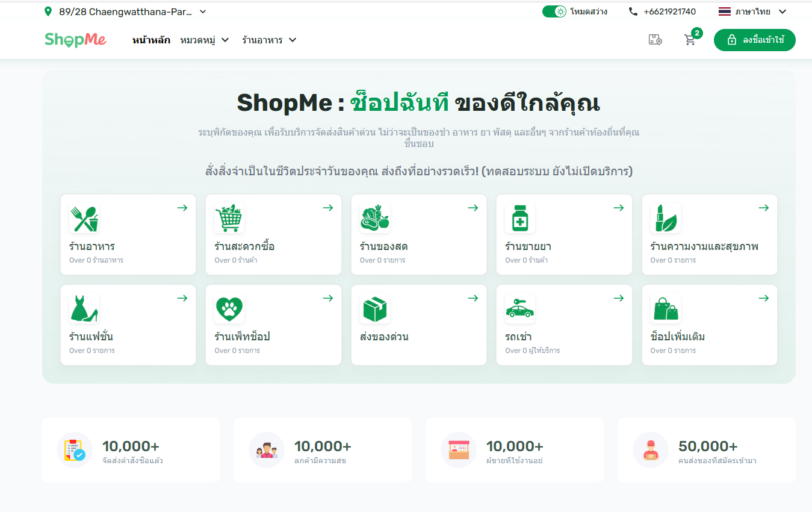812x512 pixels.
Task: Click address text 89/28 Chaengwatthana-Par...
Action: tap(126, 11)
